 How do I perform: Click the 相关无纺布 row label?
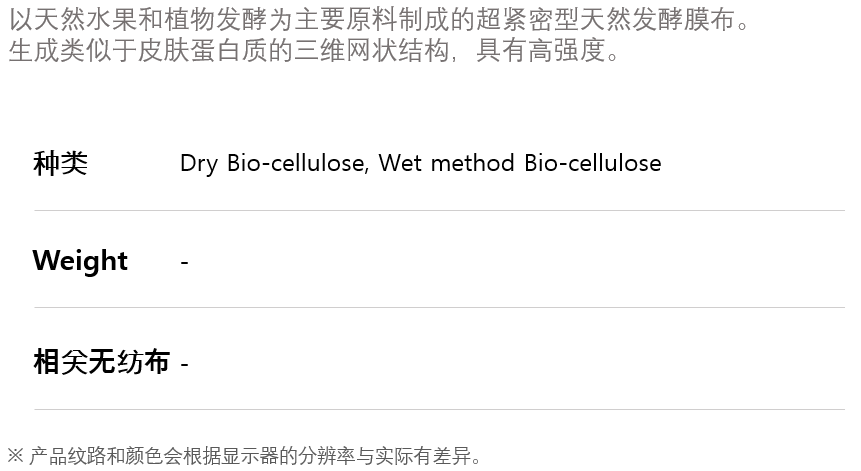101,362
